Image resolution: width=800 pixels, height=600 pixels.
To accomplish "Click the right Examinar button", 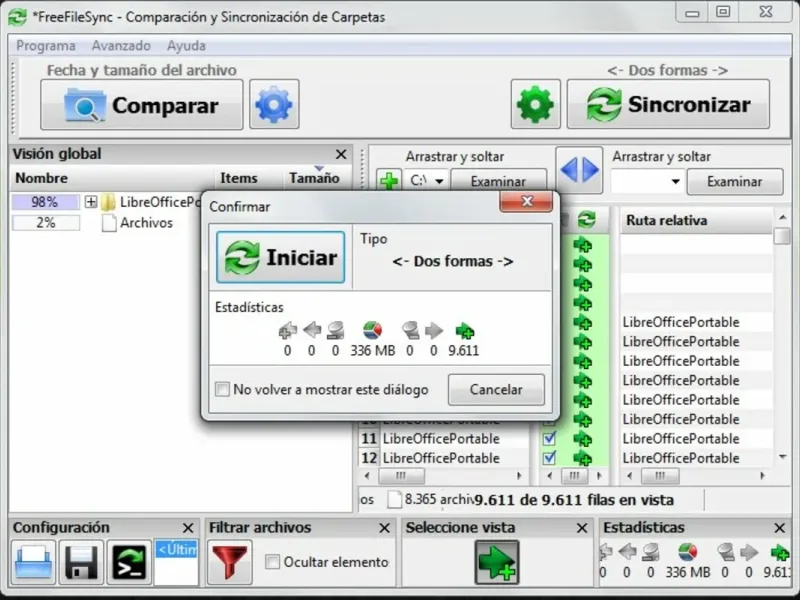I will [734, 182].
